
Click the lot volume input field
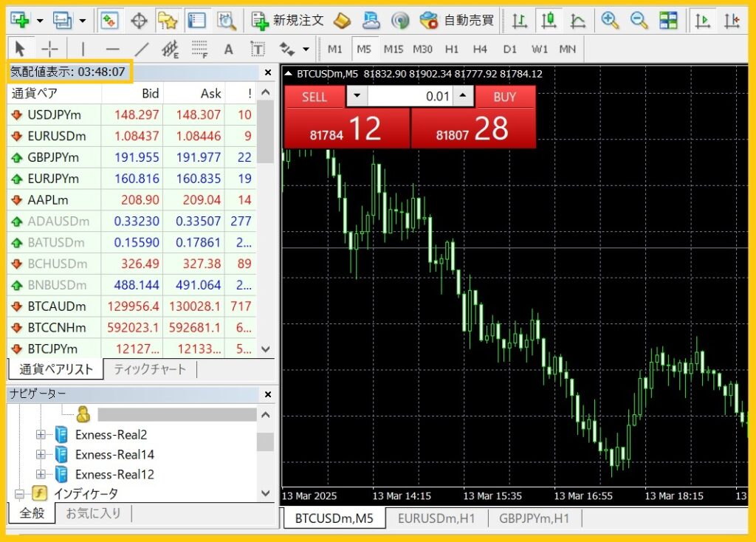409,96
